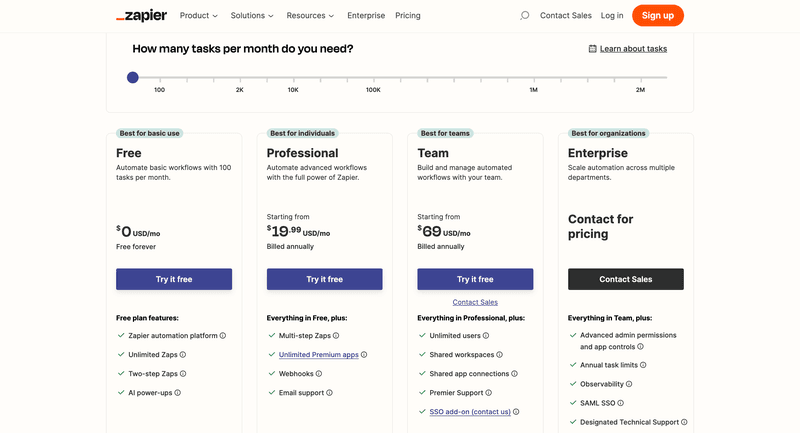Click the Free forever text
The image size is (800, 433).
pos(136,247)
